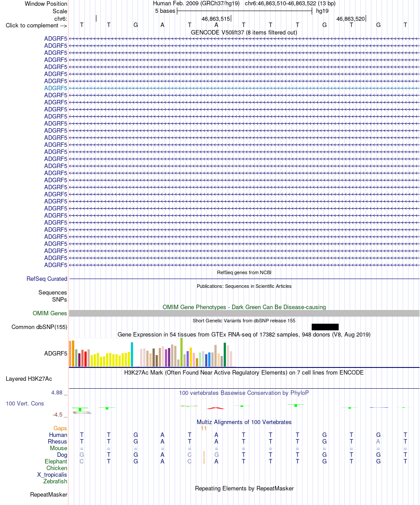The width and height of the screenshot is (420, 505).
Task: Click the green 'OMIM Genes' label
Action: point(50,314)
